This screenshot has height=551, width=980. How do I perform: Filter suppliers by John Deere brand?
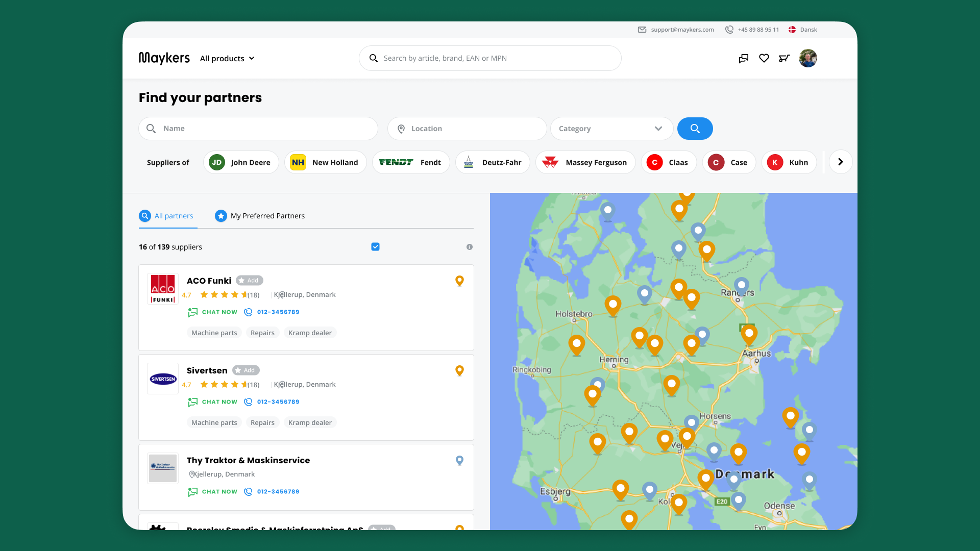(x=241, y=162)
